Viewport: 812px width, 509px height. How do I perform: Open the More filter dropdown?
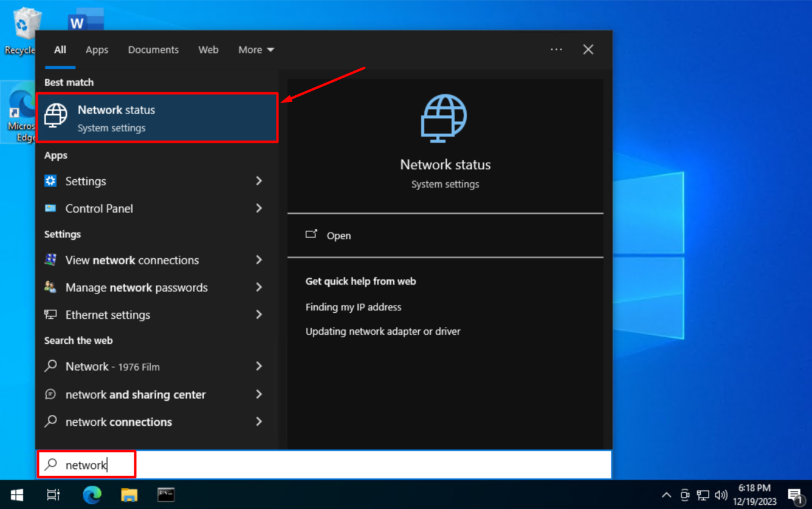click(x=256, y=50)
